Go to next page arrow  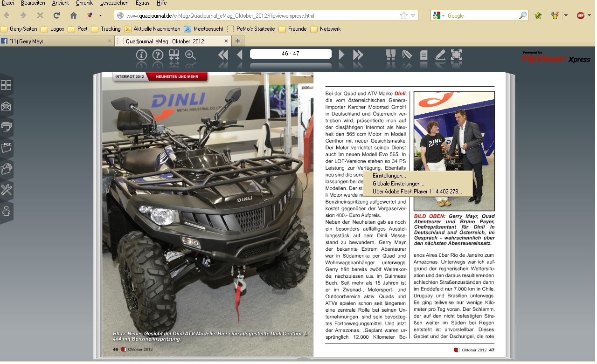(x=341, y=55)
